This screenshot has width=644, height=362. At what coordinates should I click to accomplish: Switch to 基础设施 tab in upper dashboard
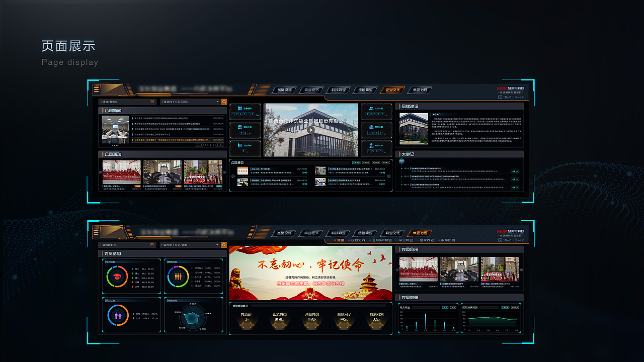coord(284,90)
